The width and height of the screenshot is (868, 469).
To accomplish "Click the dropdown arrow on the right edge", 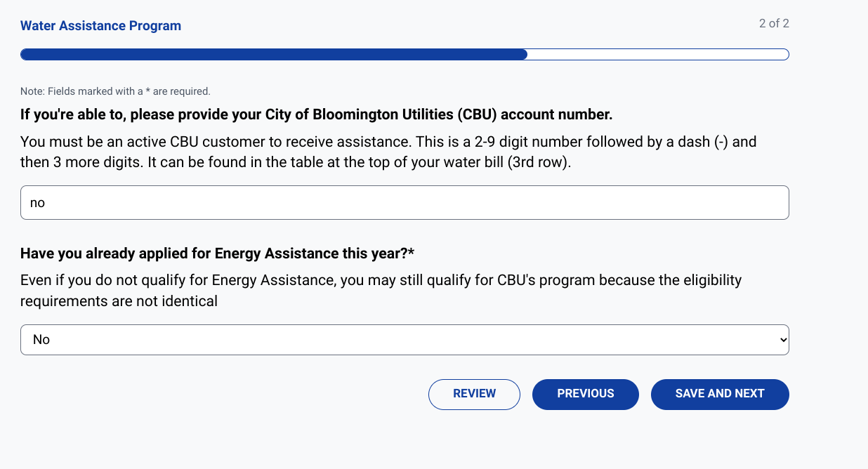I will click(x=782, y=339).
